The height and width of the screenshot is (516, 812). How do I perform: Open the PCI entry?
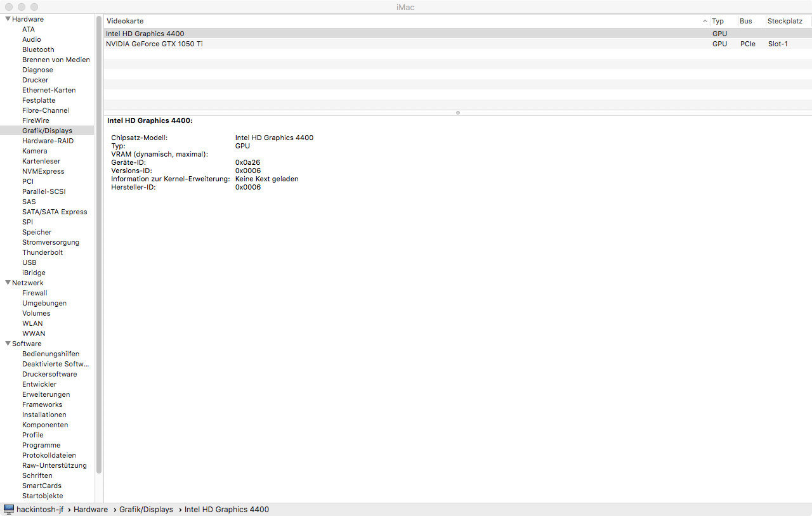[28, 181]
